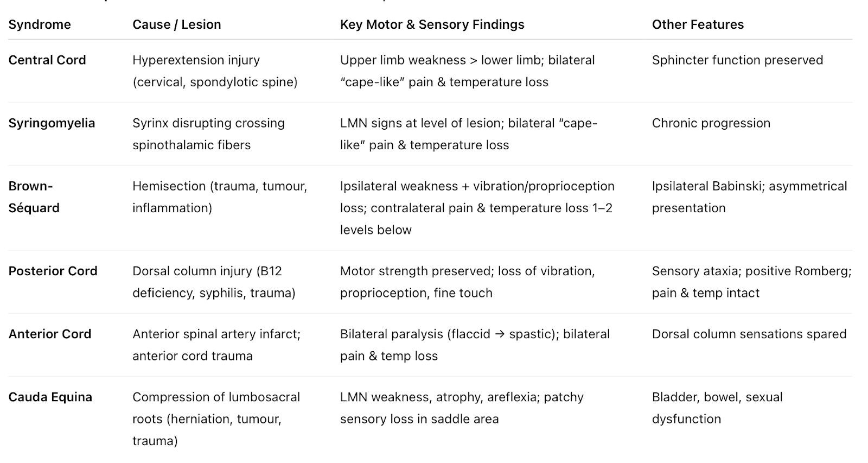This screenshot has height=463, width=868.
Task: Click Anterior spinal artery infarct cell
Action: pos(216,345)
